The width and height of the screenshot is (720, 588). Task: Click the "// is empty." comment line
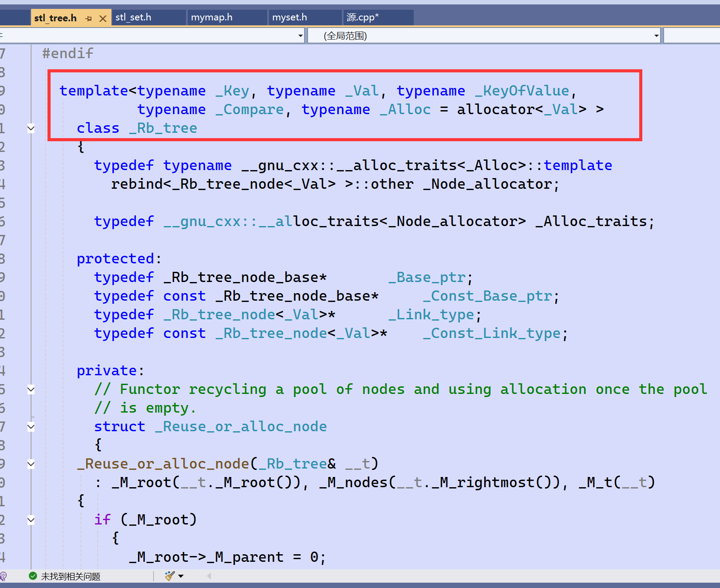(x=145, y=408)
